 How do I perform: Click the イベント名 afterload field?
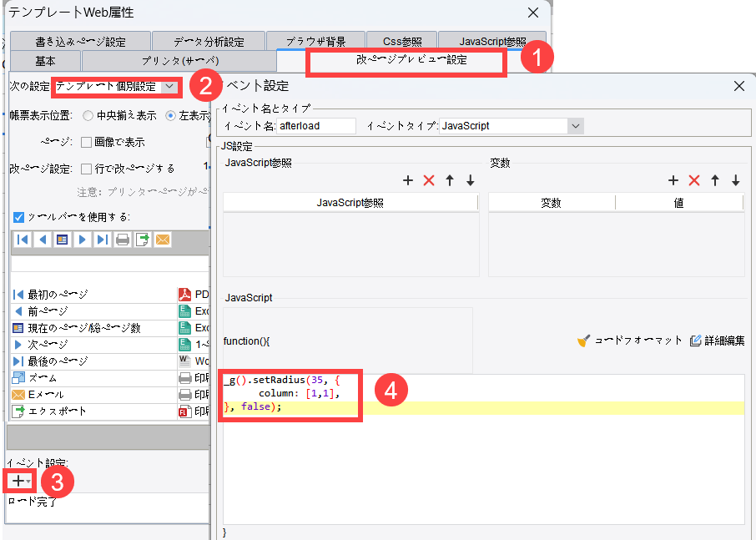(316, 126)
